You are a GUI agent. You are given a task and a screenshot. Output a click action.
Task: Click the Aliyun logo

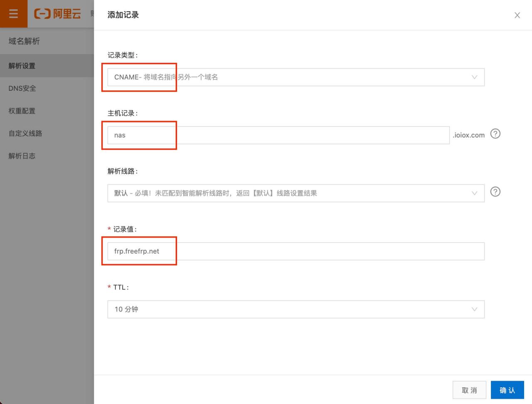point(57,14)
